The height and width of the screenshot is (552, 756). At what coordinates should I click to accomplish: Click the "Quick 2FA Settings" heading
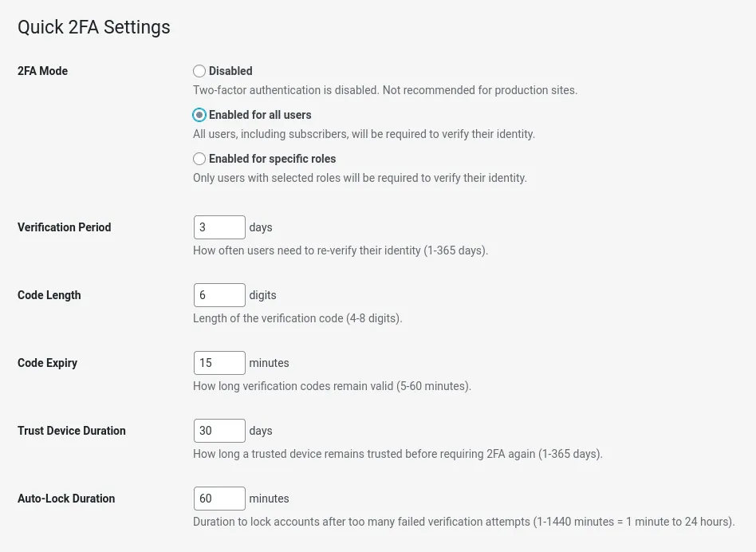click(x=93, y=27)
